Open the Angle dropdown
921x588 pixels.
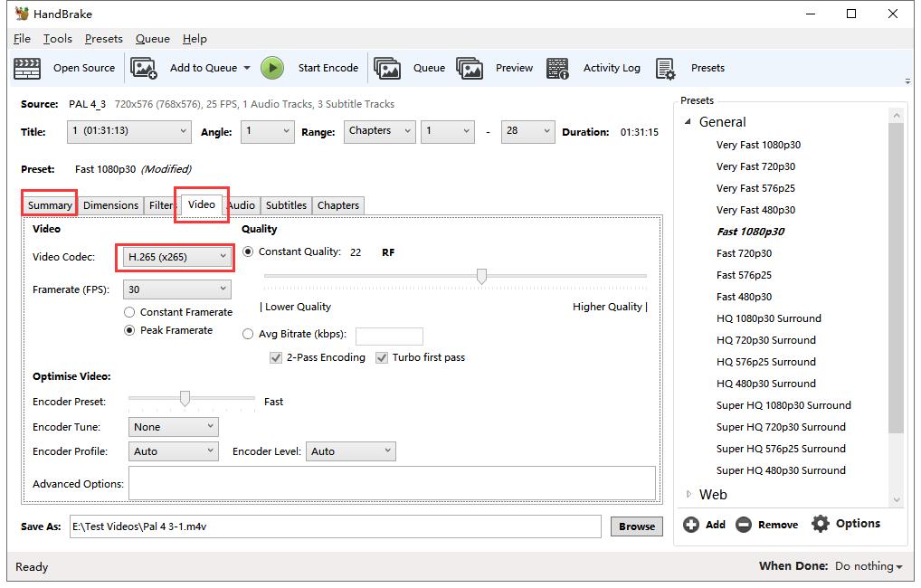[267, 131]
